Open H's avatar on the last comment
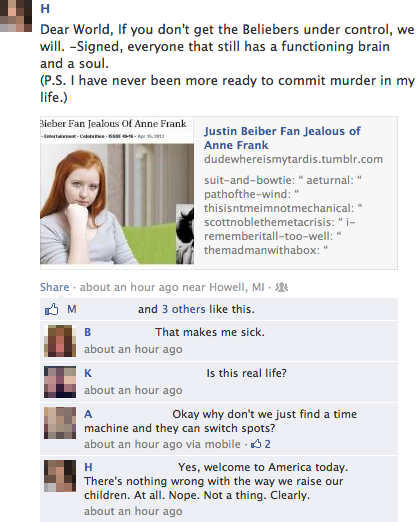The height and width of the screenshot is (522, 416). coord(60,476)
